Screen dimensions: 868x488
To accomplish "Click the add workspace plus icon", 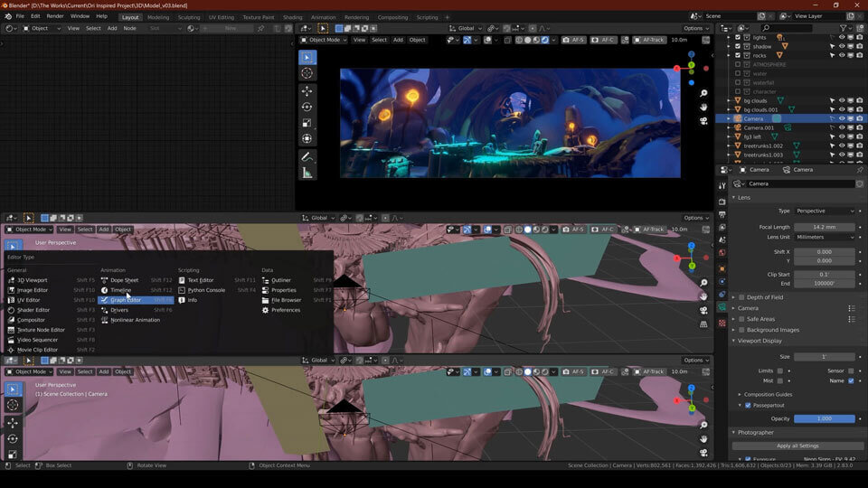I will coord(448,17).
